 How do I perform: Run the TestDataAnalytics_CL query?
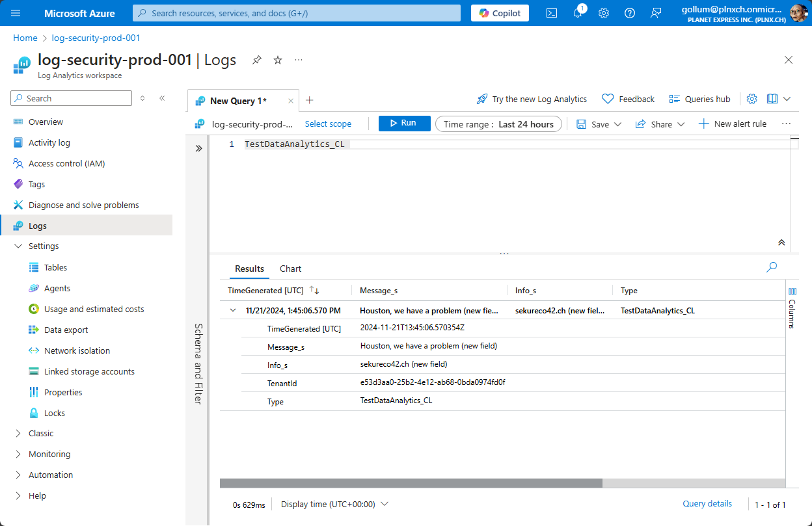coord(404,124)
